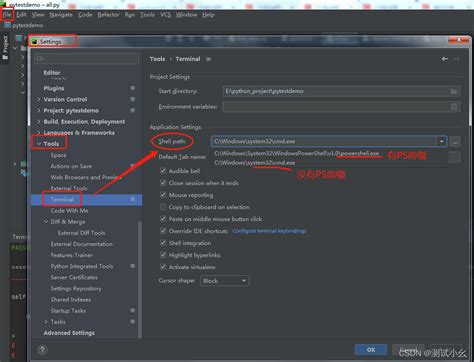Select Code With Me setting

(x=69, y=211)
